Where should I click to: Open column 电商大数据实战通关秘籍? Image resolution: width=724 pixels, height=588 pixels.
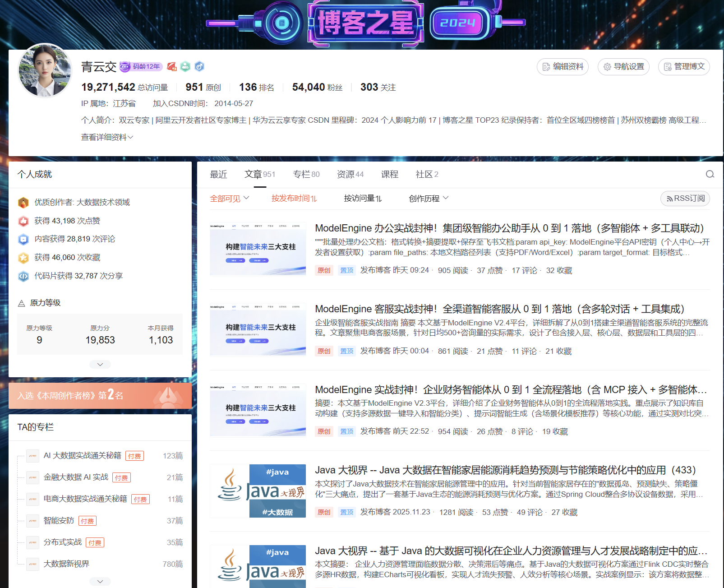coord(85,499)
